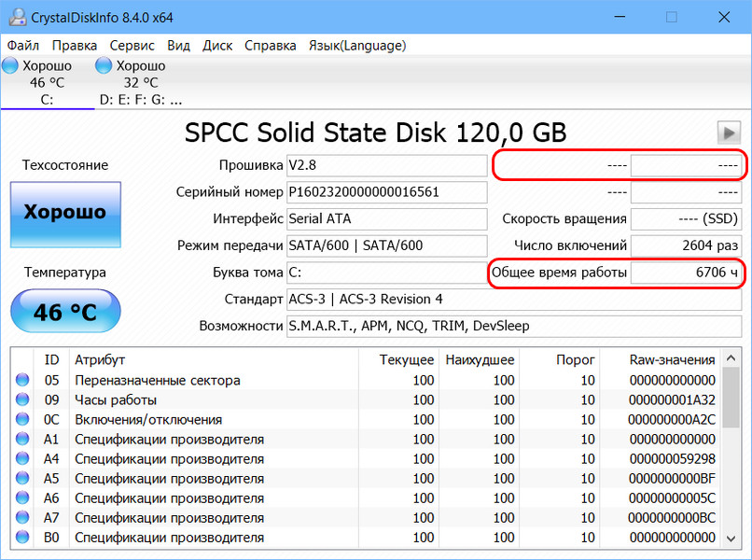The height and width of the screenshot is (560, 752).
Task: Click the Возможности field S.M.A.R.T., APM
Action: [x=514, y=327]
